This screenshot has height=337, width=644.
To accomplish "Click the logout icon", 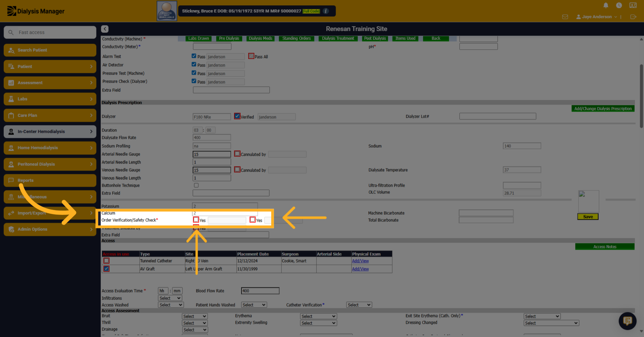I will (x=633, y=17).
